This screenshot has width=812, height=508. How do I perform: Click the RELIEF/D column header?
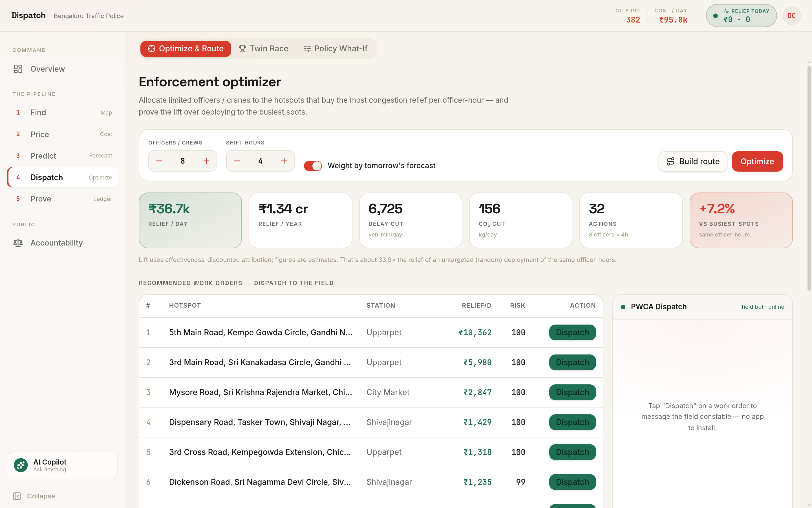476,305
